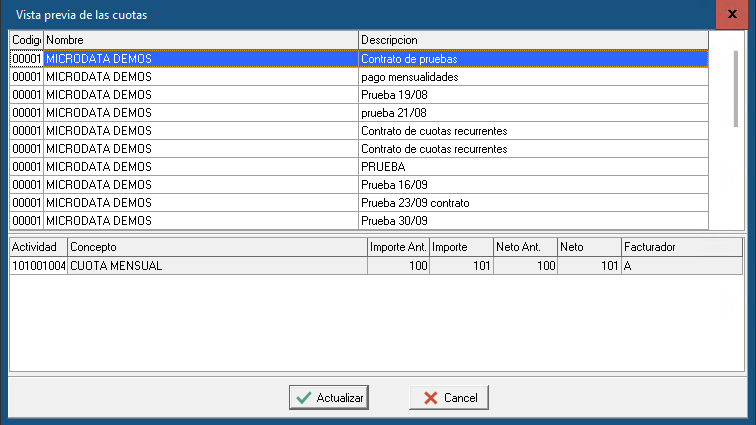The width and height of the screenshot is (756, 425).
Task: Click the green checkmark icon on Actualizar
Action: click(302, 397)
